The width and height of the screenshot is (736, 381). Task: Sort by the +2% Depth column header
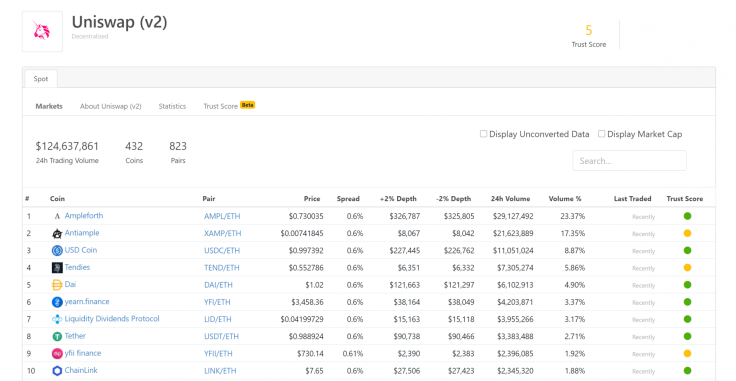[x=398, y=199]
